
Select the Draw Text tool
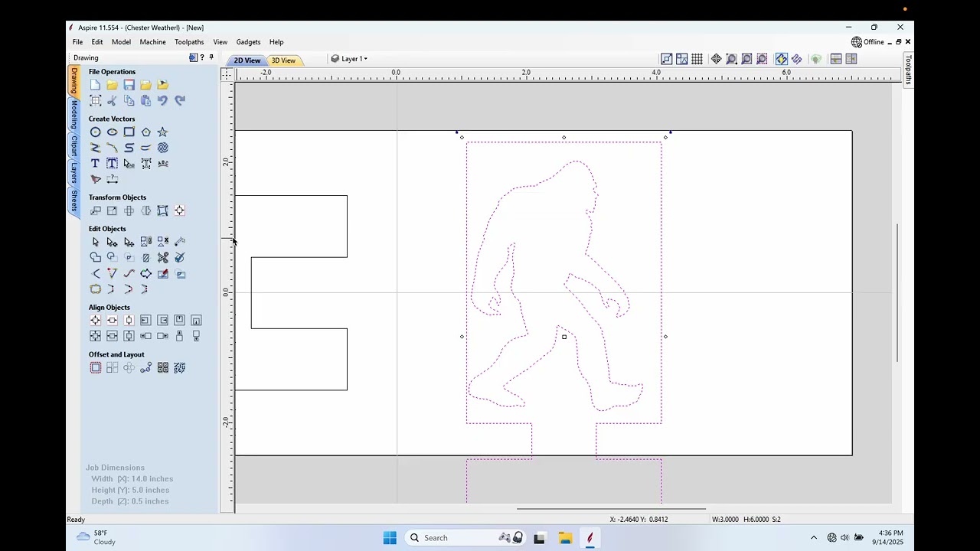[95, 164]
